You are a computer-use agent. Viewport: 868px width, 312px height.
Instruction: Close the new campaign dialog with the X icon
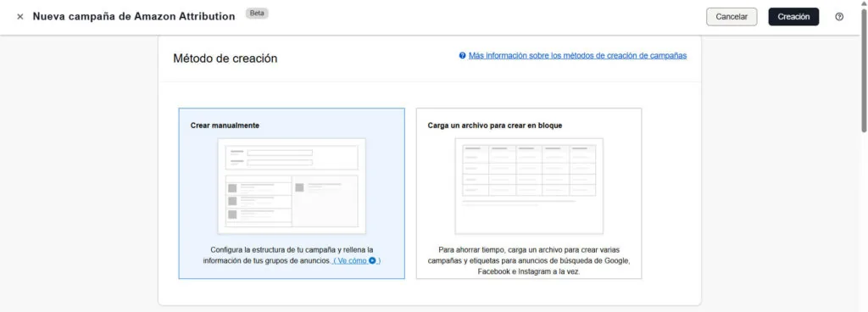click(20, 17)
